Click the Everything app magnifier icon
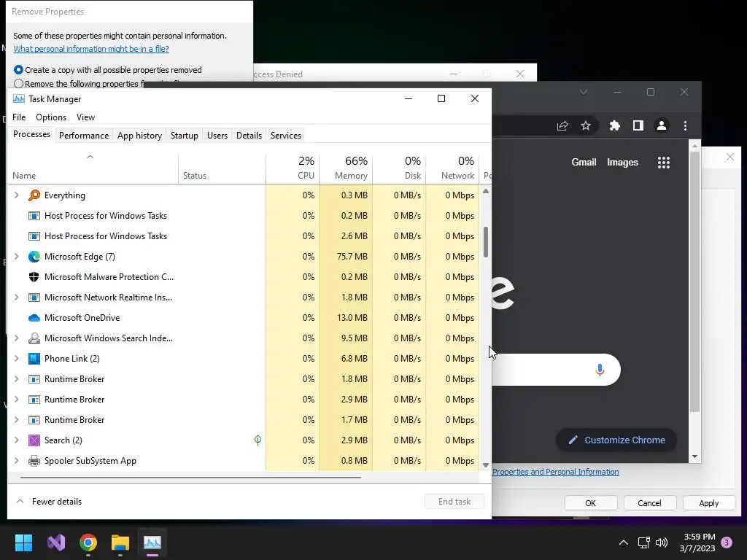747x560 pixels. click(x=34, y=195)
